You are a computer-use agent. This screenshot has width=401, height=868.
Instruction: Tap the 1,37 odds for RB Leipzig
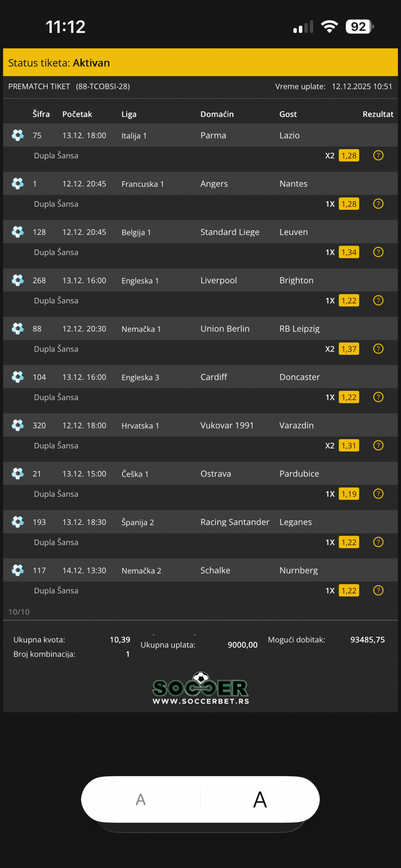pos(349,349)
